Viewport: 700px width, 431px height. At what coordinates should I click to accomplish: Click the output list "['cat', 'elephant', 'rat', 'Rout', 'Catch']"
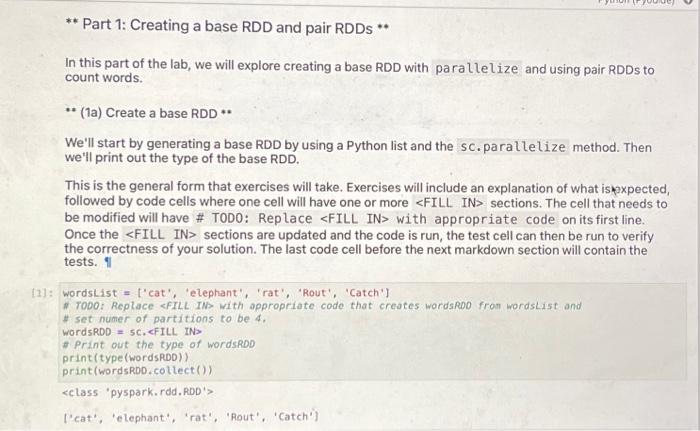click(x=191, y=418)
